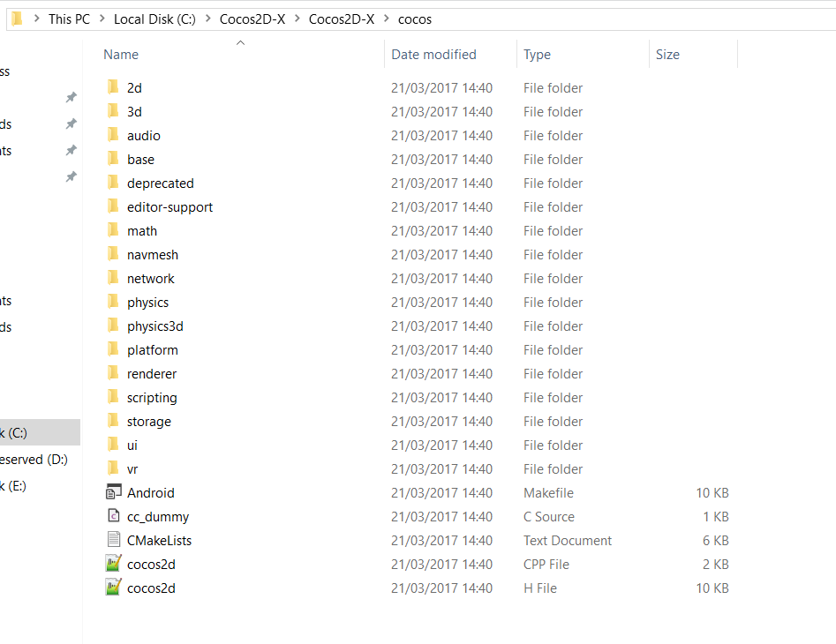
Task: Select the cc_dummy file name
Action: click(158, 517)
